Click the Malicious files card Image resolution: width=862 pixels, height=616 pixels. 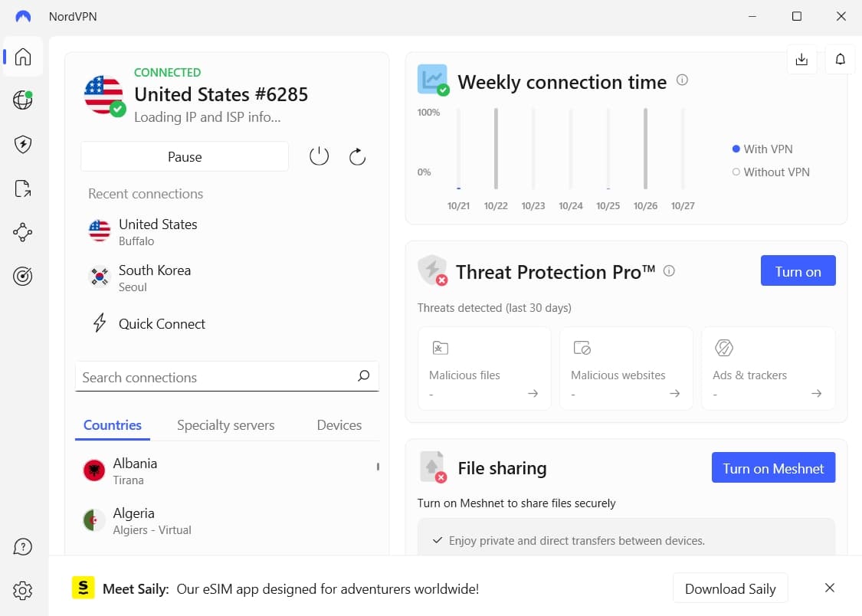(484, 369)
